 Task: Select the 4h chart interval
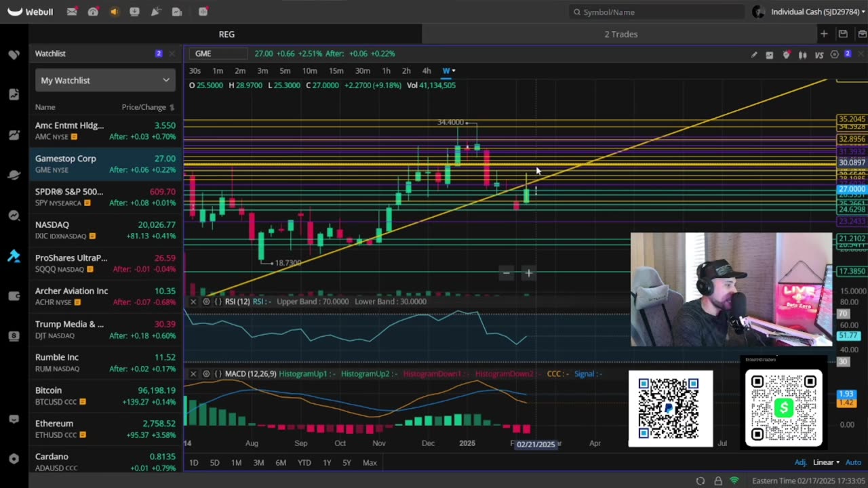pyautogui.click(x=427, y=71)
